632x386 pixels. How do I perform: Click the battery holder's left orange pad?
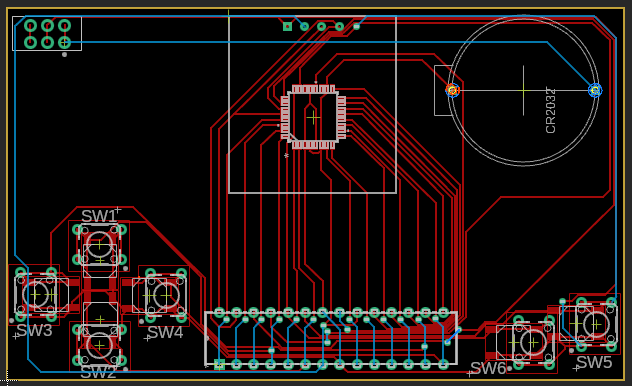click(x=452, y=90)
